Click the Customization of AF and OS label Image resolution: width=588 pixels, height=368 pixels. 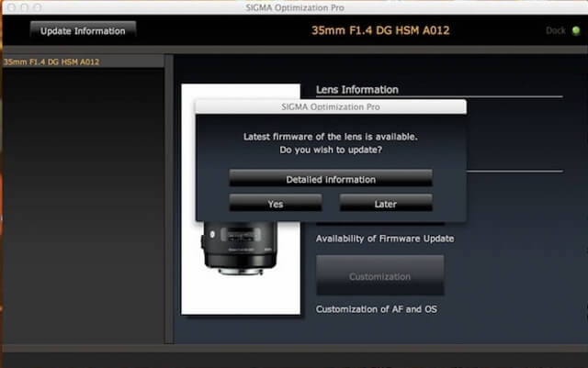376,309
